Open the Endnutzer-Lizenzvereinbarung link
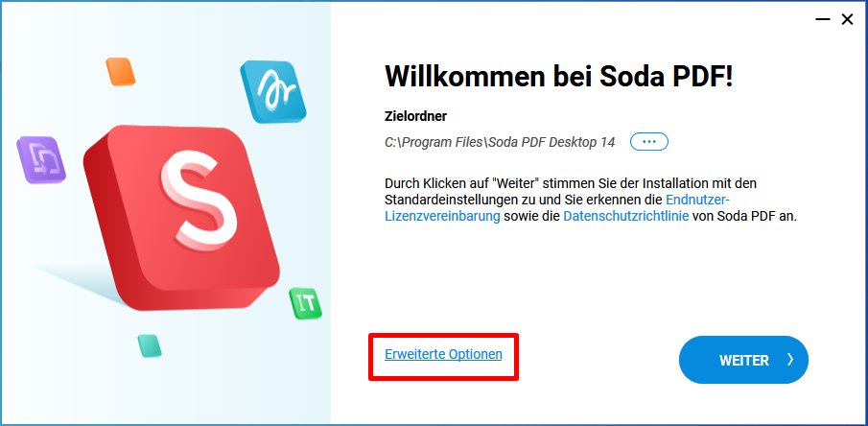The height and width of the screenshot is (426, 868). (x=558, y=207)
